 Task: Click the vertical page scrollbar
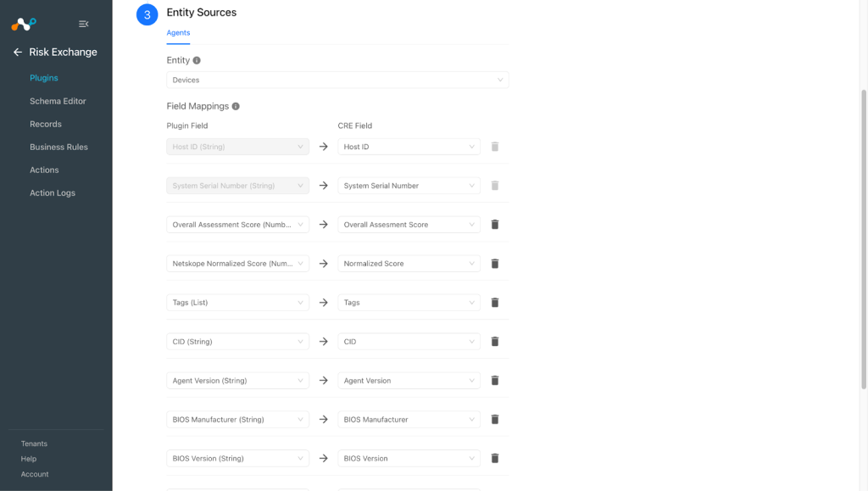[x=864, y=239]
